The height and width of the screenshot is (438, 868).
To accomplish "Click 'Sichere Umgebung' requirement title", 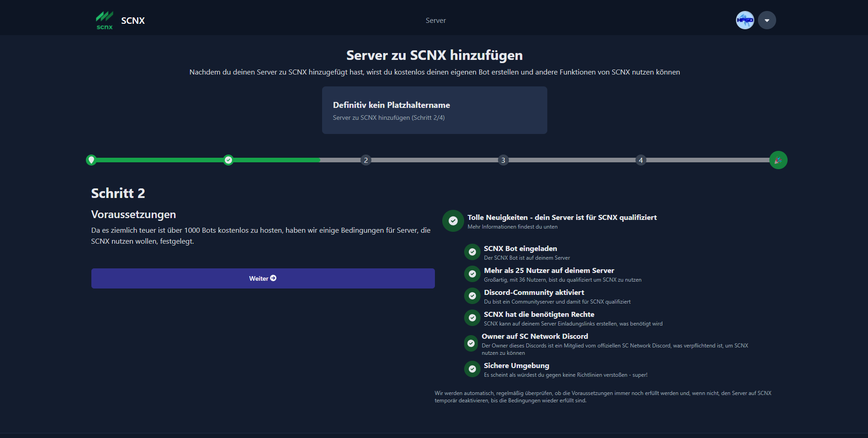I will coord(516,366).
